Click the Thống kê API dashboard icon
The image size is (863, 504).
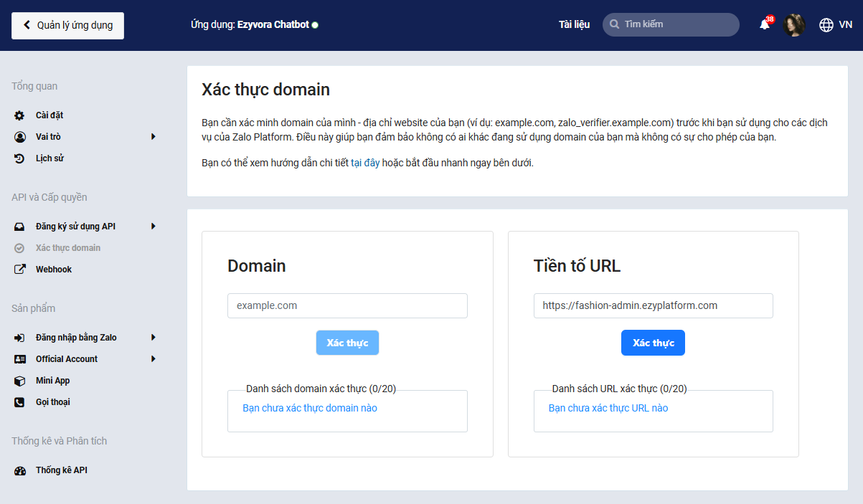20,471
